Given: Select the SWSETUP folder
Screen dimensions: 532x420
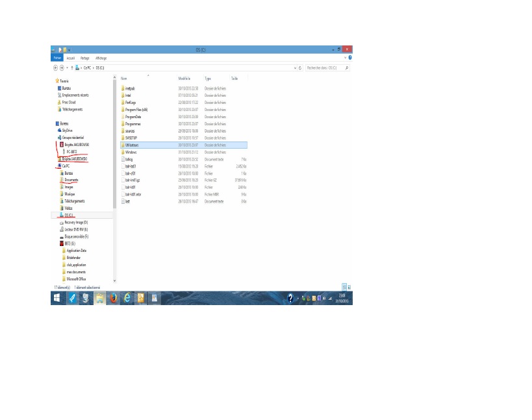Looking at the screenshot, I should (x=131, y=138).
